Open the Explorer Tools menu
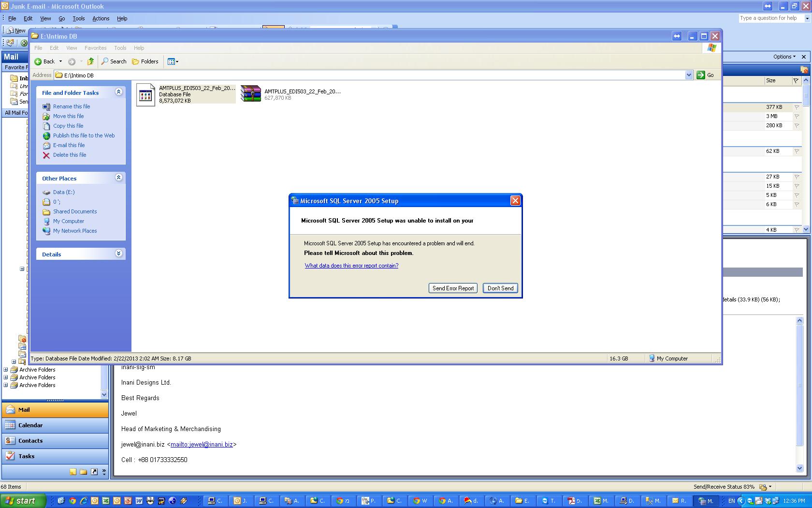812x508 pixels. pos(120,48)
